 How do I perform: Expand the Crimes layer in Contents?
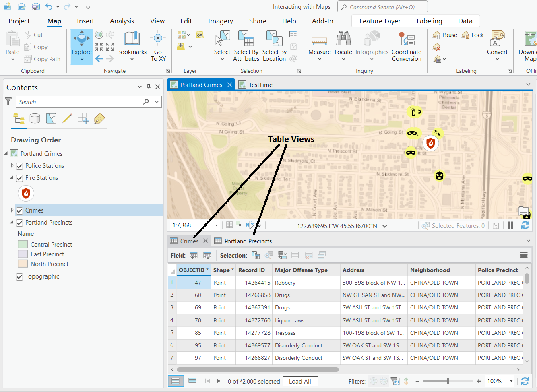click(12, 210)
